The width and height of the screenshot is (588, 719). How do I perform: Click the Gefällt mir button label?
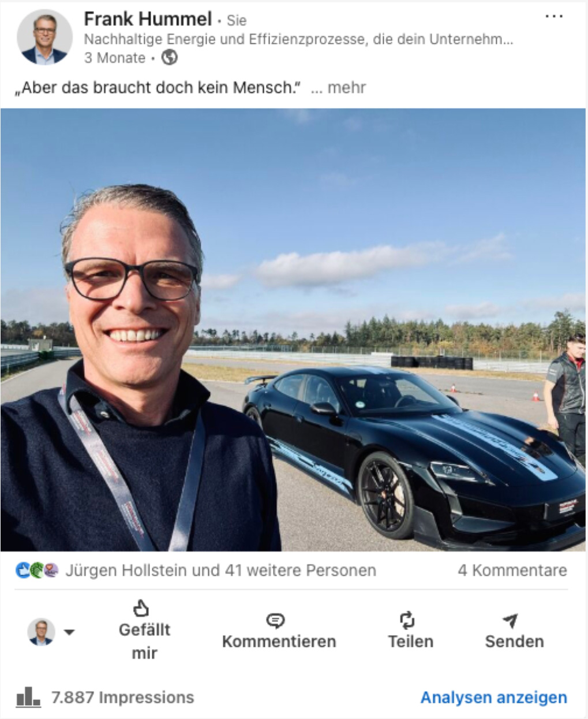pyautogui.click(x=144, y=641)
